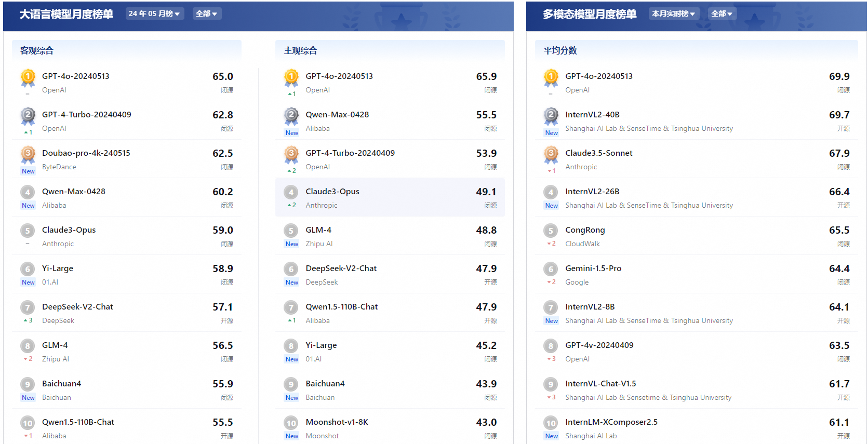
Task: Click rank 5 badge beside CongRong
Action: pyautogui.click(x=551, y=231)
